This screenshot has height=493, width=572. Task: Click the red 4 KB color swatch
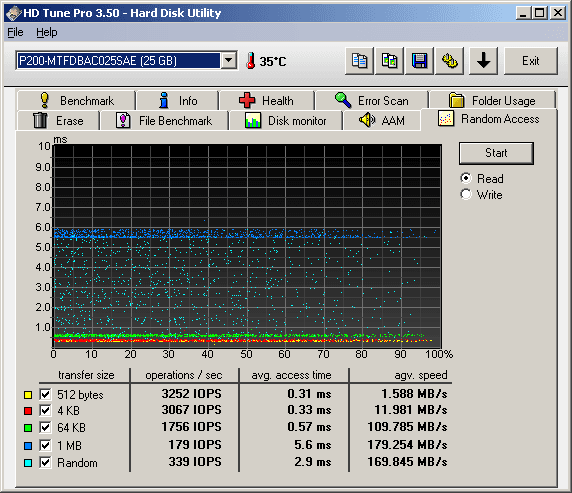point(28,411)
